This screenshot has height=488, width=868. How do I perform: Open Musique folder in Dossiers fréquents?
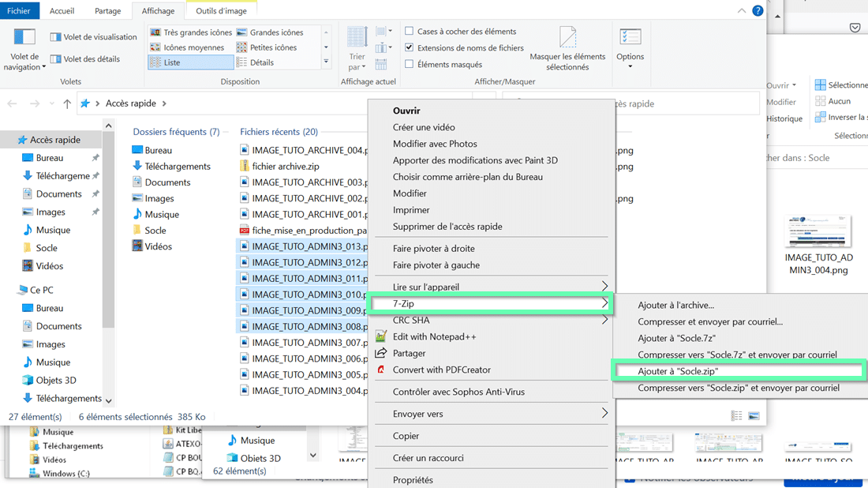pyautogui.click(x=155, y=214)
